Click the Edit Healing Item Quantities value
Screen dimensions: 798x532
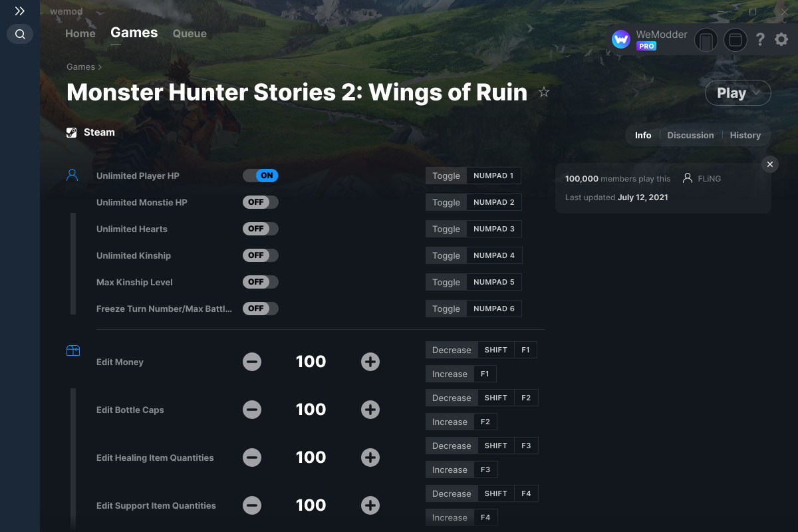click(x=311, y=458)
